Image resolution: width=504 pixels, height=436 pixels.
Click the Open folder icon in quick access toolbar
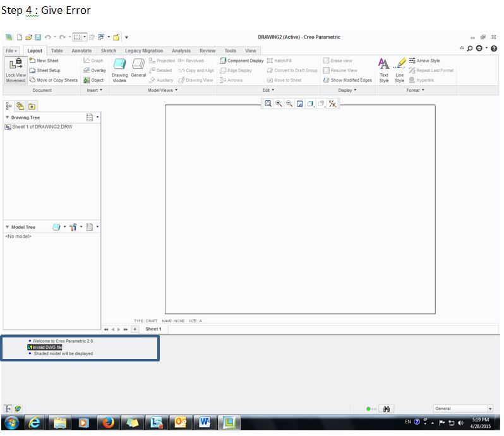(x=28, y=37)
